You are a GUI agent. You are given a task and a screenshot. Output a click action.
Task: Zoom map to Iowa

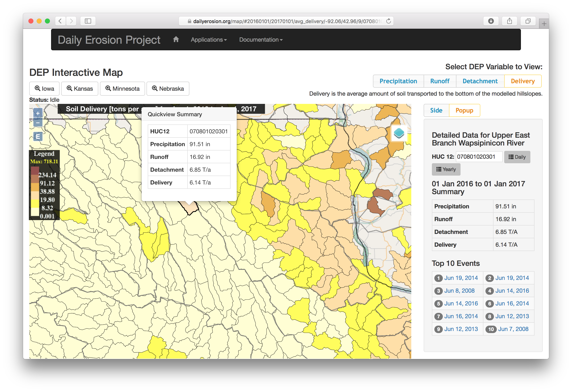pos(44,89)
